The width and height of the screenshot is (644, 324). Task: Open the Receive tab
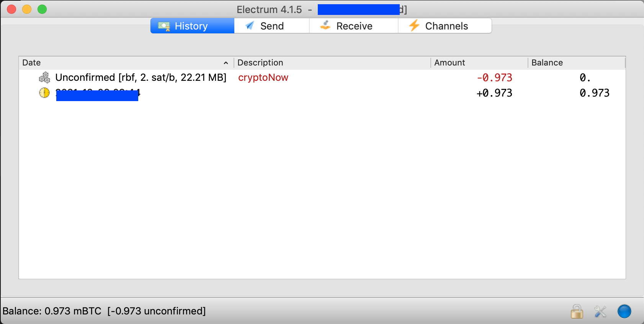pyautogui.click(x=353, y=26)
